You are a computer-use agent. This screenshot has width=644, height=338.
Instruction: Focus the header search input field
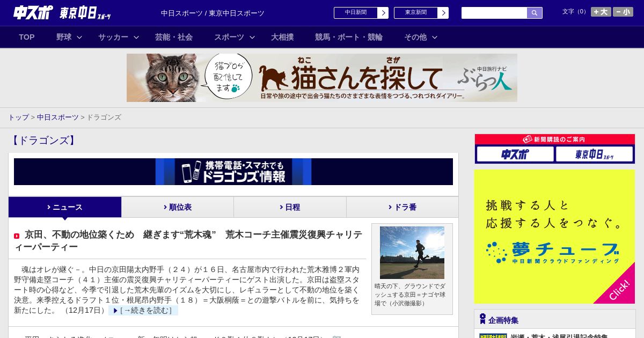click(494, 13)
